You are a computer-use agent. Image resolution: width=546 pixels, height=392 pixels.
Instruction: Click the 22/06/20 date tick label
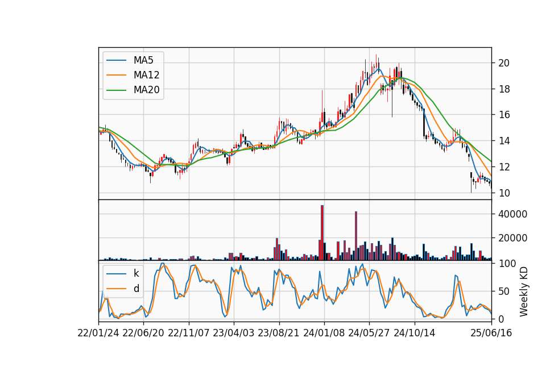pyautogui.click(x=143, y=333)
